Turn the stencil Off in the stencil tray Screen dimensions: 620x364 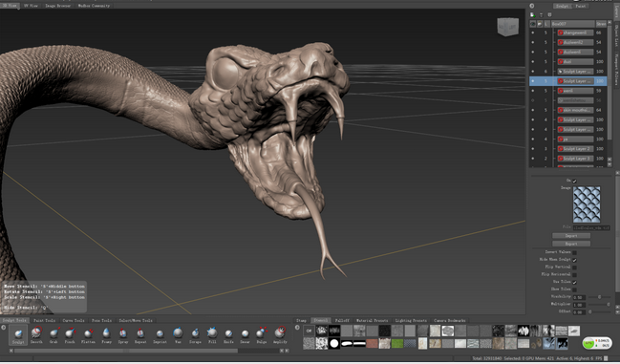[x=309, y=331]
